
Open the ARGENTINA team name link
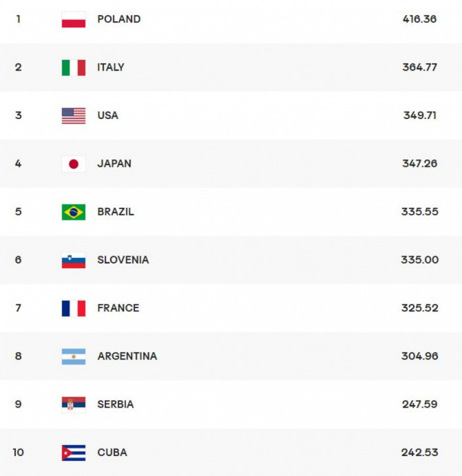[127, 356]
